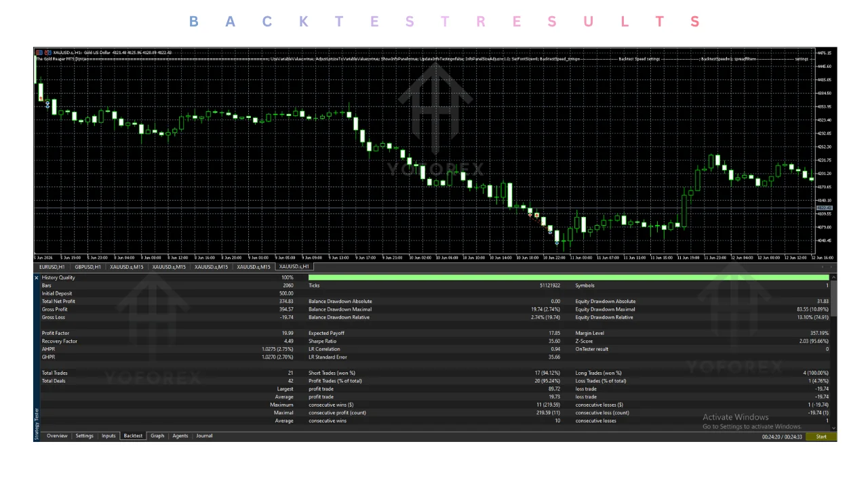Viewport: 868px width, 488px height.
Task: Switch to the Settings tab
Action: coord(84,436)
